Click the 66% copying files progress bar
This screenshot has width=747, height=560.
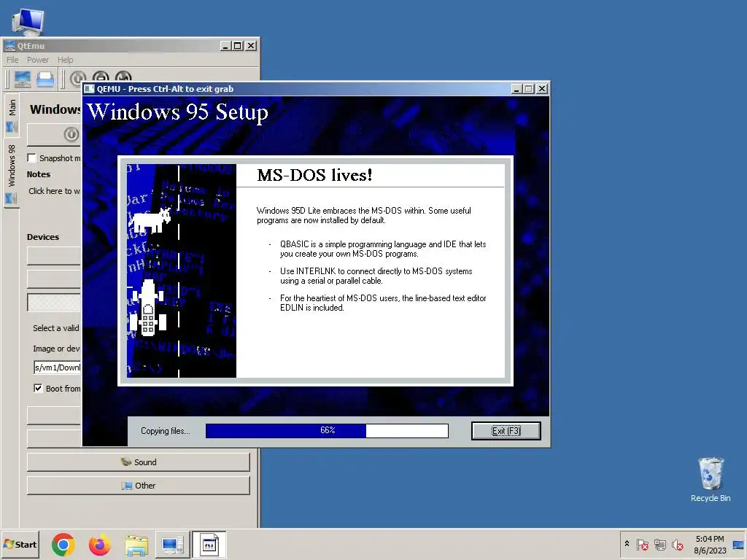coord(327,430)
